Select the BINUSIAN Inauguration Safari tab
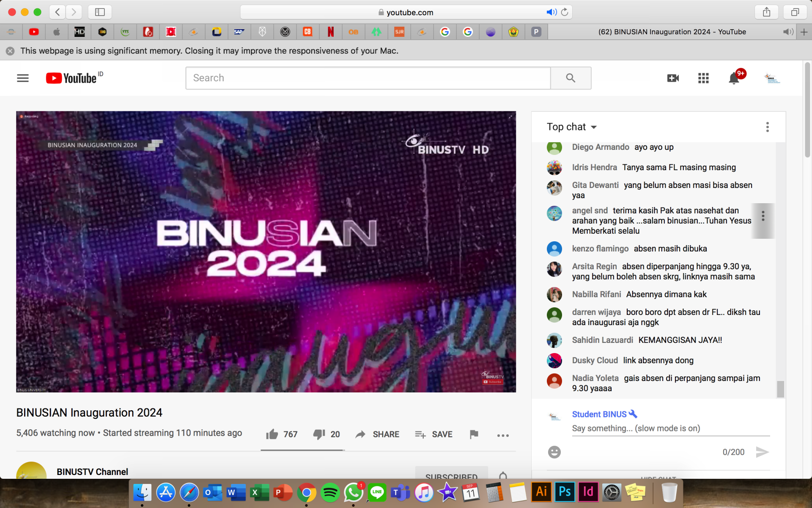This screenshot has width=812, height=508. tap(672, 32)
